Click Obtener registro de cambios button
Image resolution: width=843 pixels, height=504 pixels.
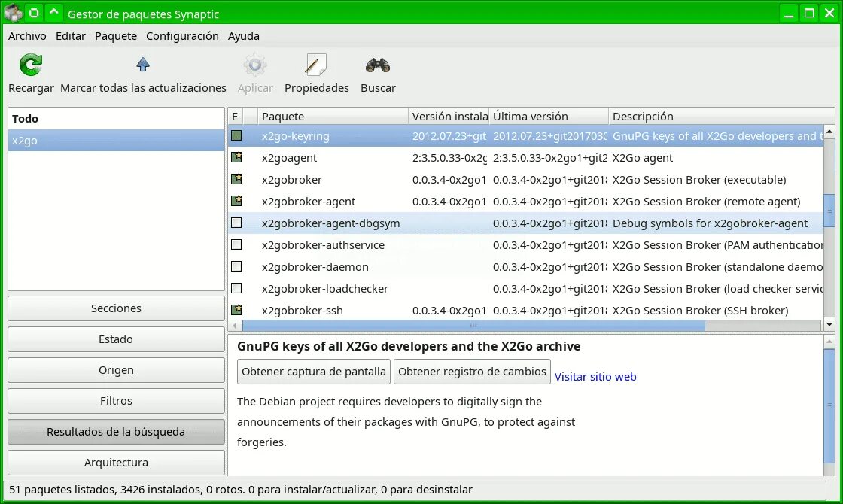[472, 372]
